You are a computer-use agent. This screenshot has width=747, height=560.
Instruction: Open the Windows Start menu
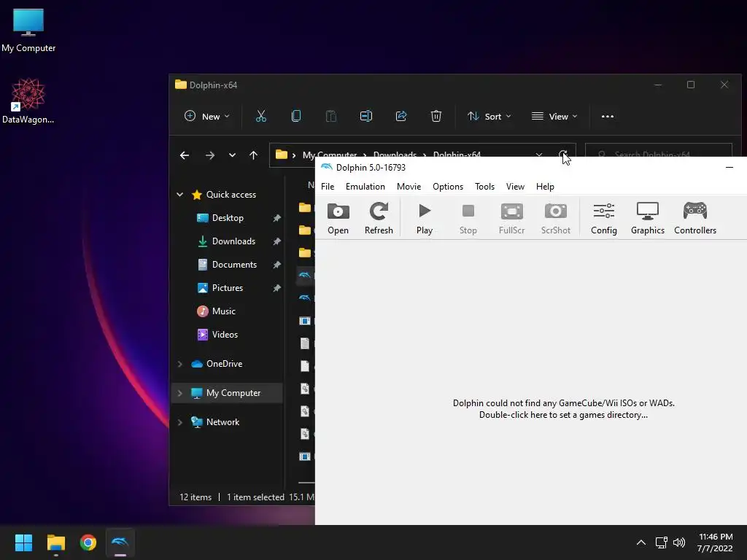(x=23, y=542)
